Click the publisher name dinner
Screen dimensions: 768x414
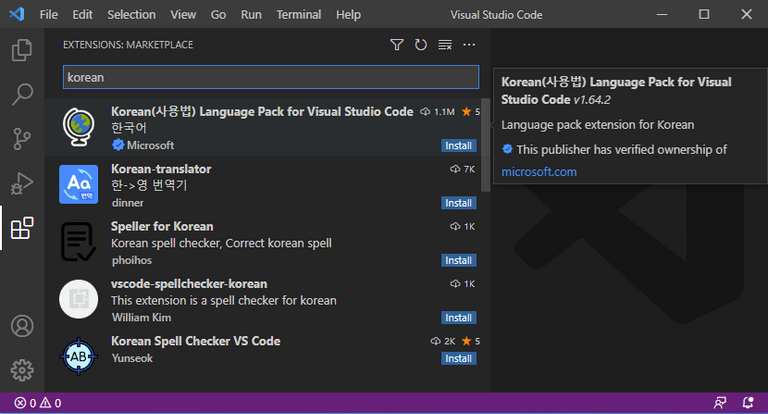(x=128, y=203)
